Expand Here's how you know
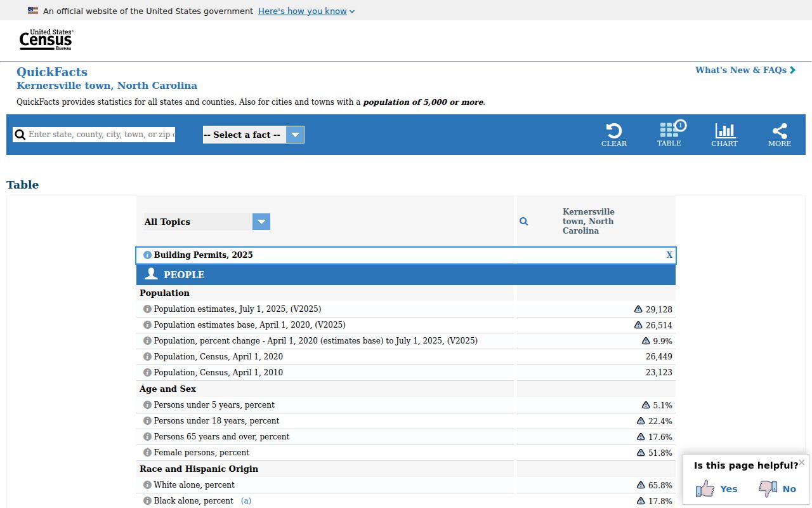Screen dimensions: 812x508 pos(306,11)
